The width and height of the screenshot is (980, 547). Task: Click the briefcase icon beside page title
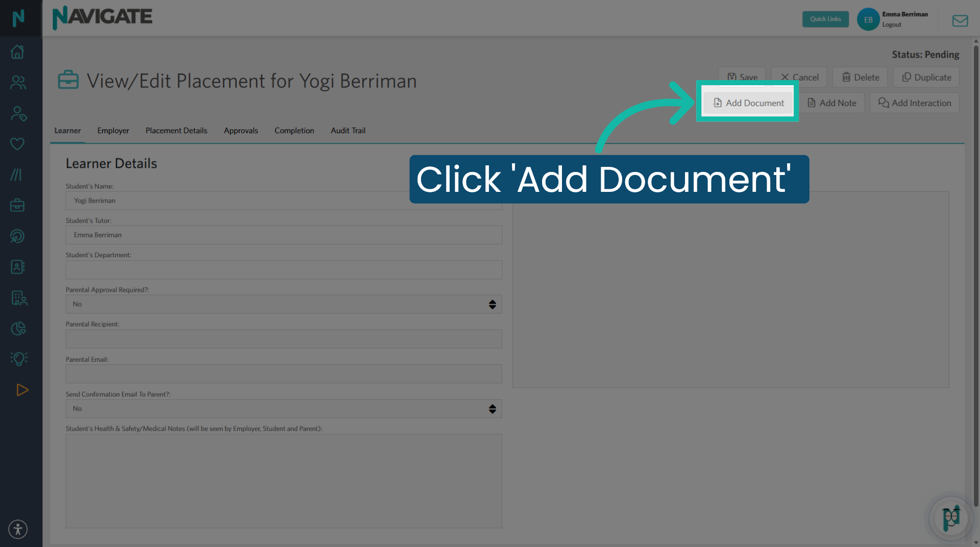click(68, 80)
